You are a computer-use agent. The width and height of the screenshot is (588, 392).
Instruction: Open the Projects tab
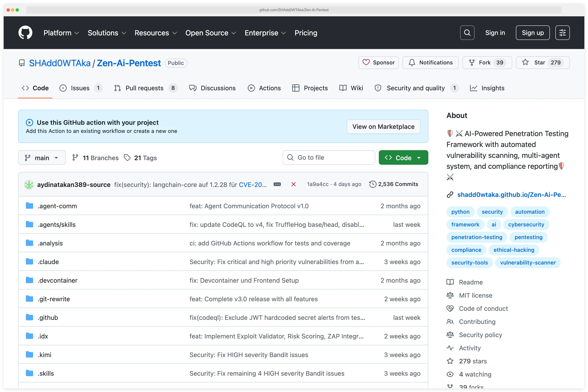(310, 88)
